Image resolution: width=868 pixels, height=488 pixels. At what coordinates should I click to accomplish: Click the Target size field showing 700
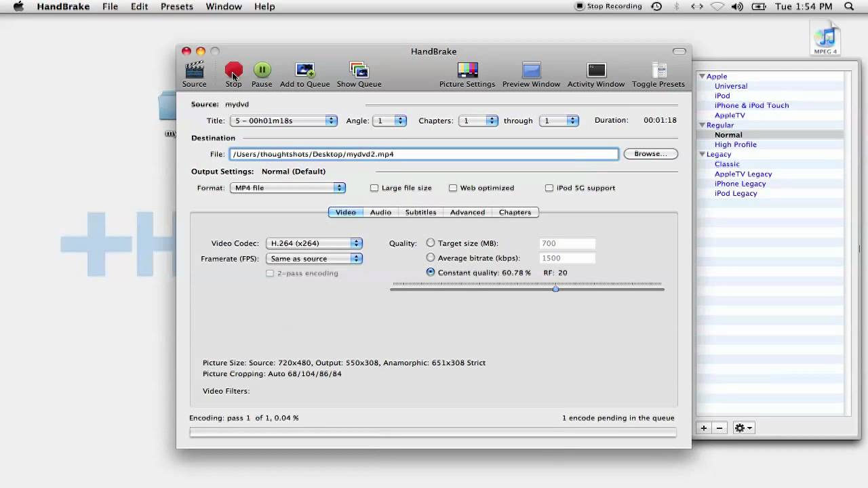[x=567, y=243]
